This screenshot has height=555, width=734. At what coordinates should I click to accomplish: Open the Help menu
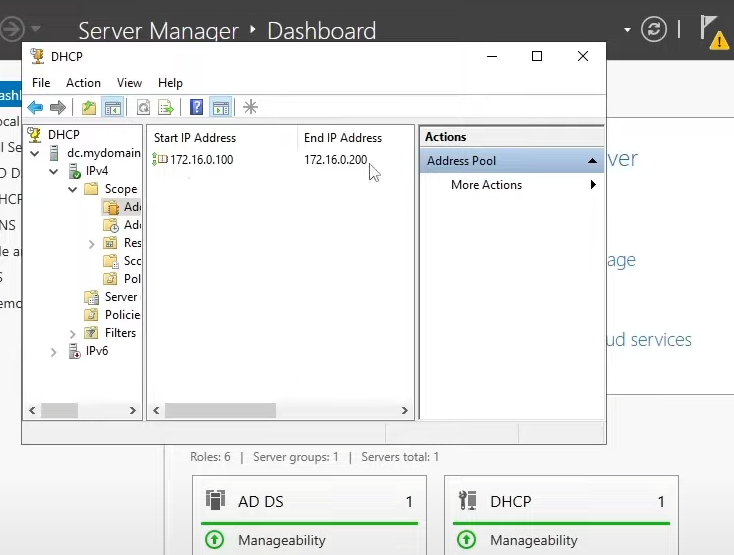point(170,83)
